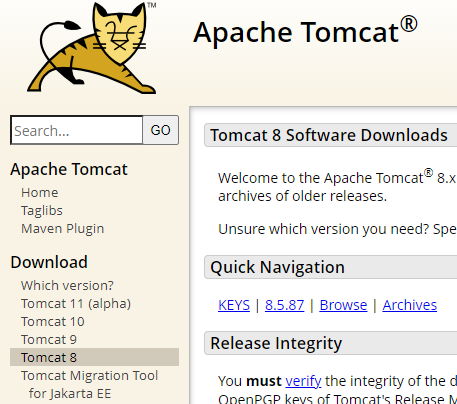Go to Tomcat 9 downloads
Viewport: 457px width, 404px height.
click(x=49, y=340)
